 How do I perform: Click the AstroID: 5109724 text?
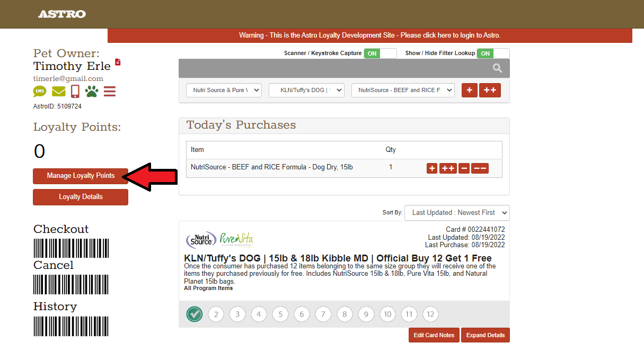57,106
